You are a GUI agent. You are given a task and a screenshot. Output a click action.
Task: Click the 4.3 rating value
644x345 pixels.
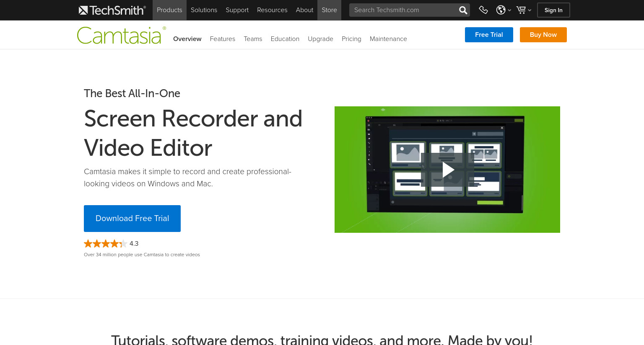(134, 244)
